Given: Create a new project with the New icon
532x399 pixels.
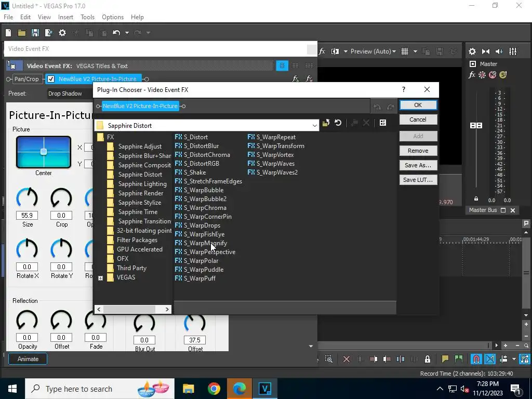Looking at the screenshot, I should tap(8, 33).
